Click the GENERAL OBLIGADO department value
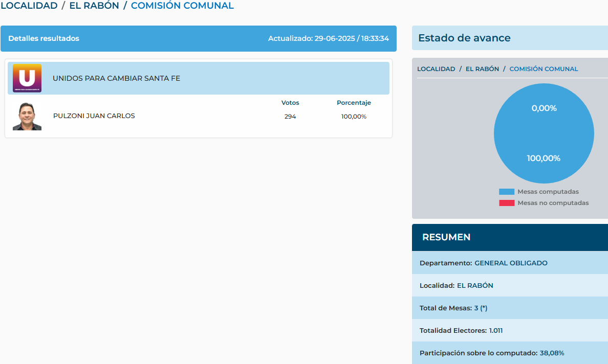 [x=511, y=263]
